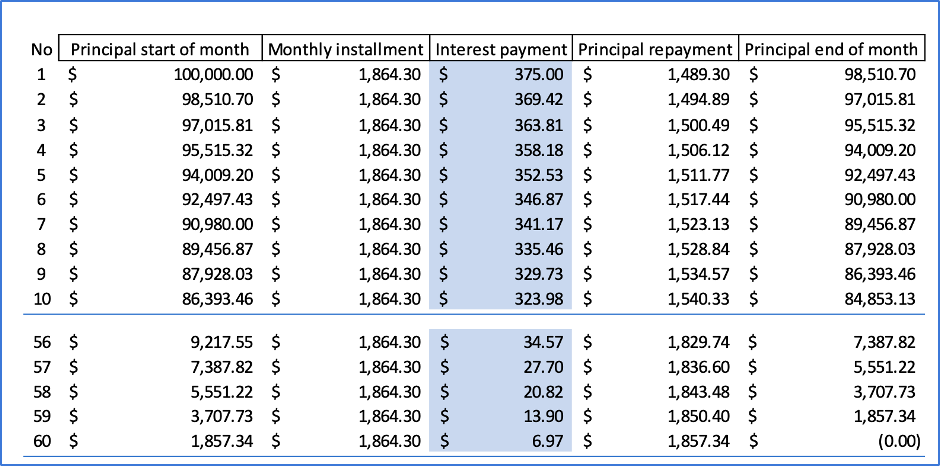Select the 'Principal start of month' column header

[x=160, y=49]
